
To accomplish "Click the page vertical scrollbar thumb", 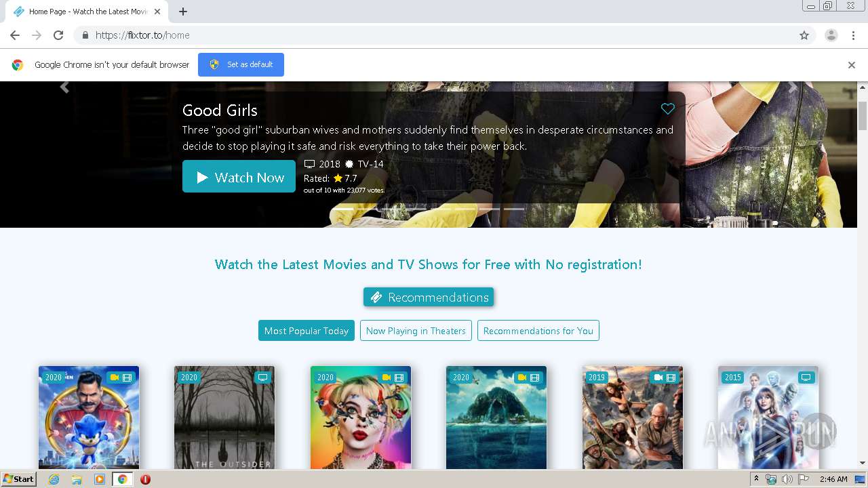I will 863,115.
